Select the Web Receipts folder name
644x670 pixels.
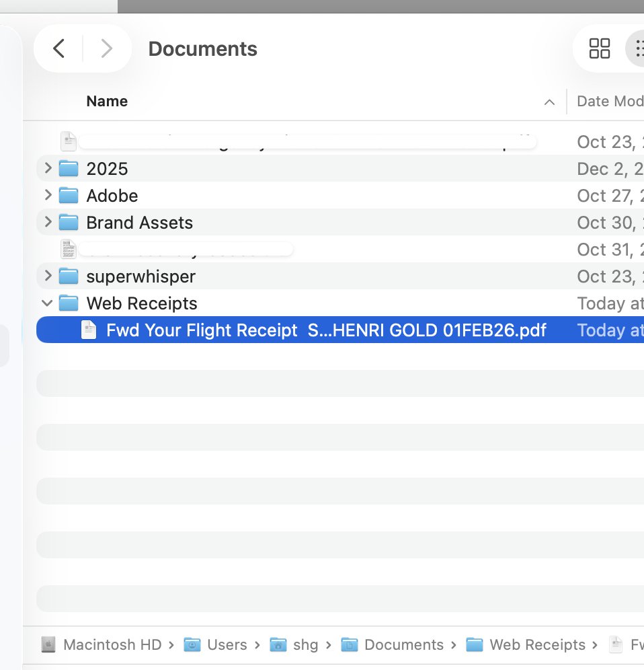click(142, 303)
